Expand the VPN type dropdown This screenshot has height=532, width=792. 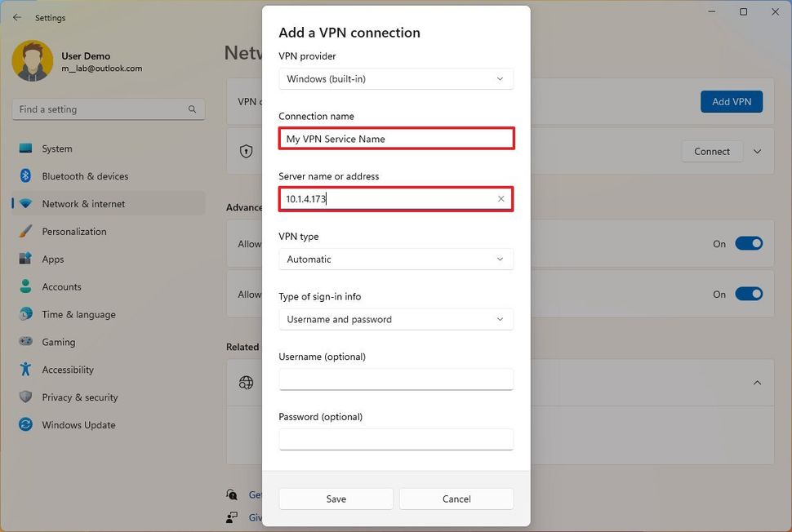pyautogui.click(x=396, y=259)
